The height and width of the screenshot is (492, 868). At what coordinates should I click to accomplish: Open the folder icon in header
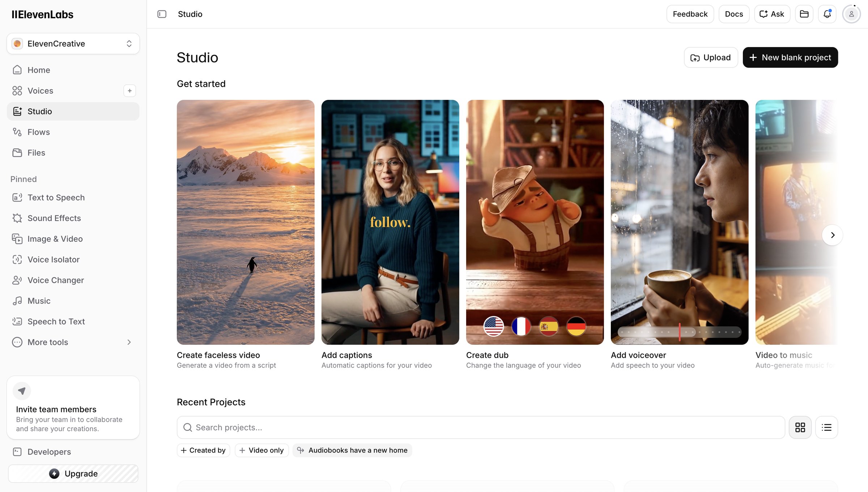pos(804,14)
